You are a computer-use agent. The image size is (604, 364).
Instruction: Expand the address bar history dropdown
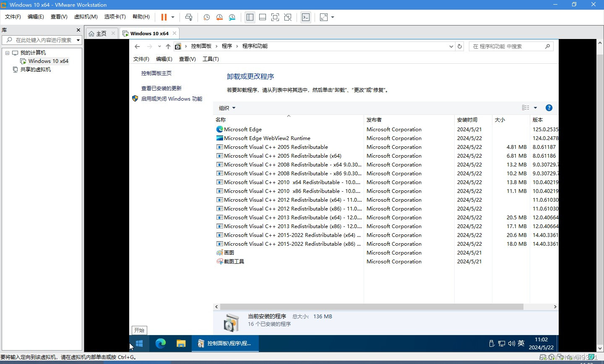pyautogui.click(x=451, y=47)
